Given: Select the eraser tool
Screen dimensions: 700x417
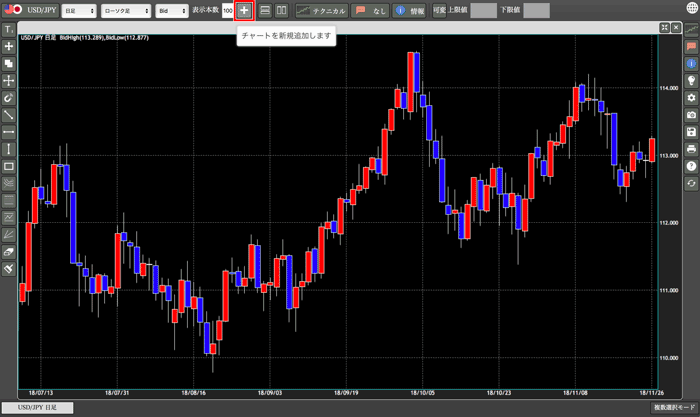Looking at the screenshot, I should point(8,251).
